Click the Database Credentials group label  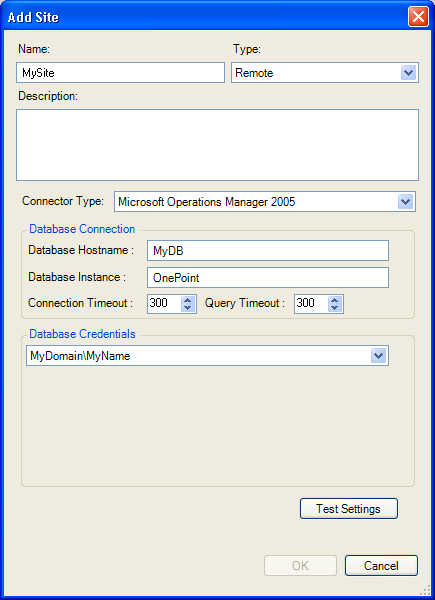click(83, 334)
